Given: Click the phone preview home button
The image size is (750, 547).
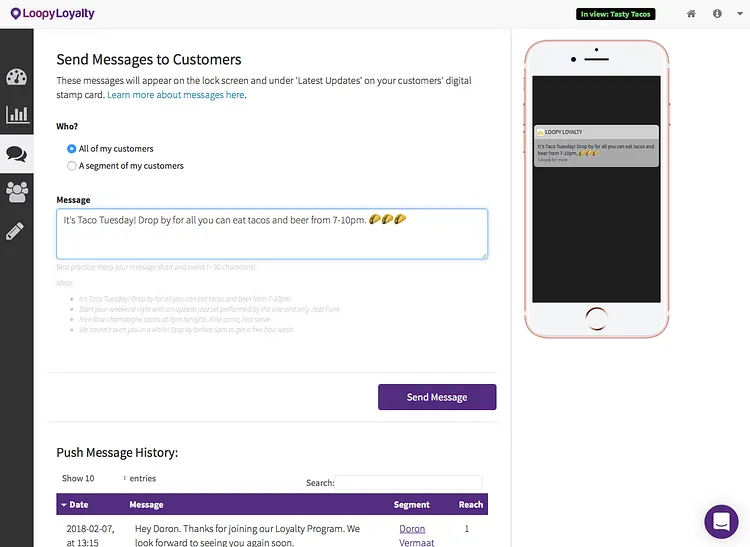Looking at the screenshot, I should [596, 318].
